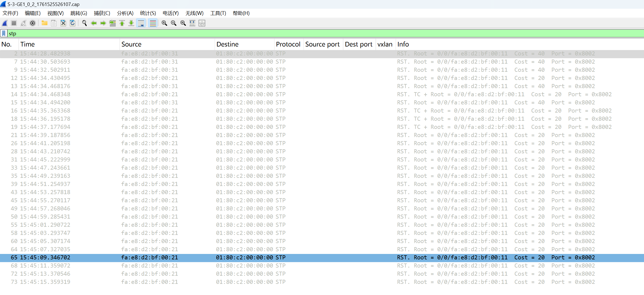Zoom in on packet list text
The height and width of the screenshot is (295, 644).
click(164, 23)
